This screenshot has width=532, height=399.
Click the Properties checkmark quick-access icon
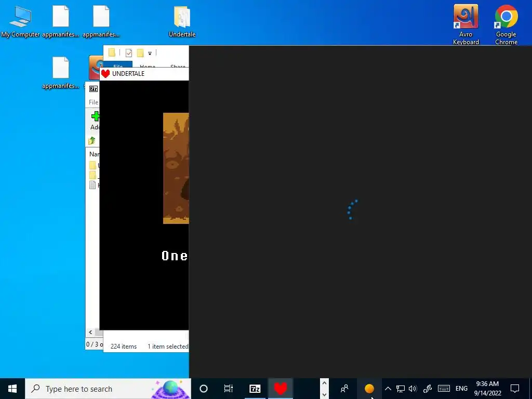click(129, 53)
